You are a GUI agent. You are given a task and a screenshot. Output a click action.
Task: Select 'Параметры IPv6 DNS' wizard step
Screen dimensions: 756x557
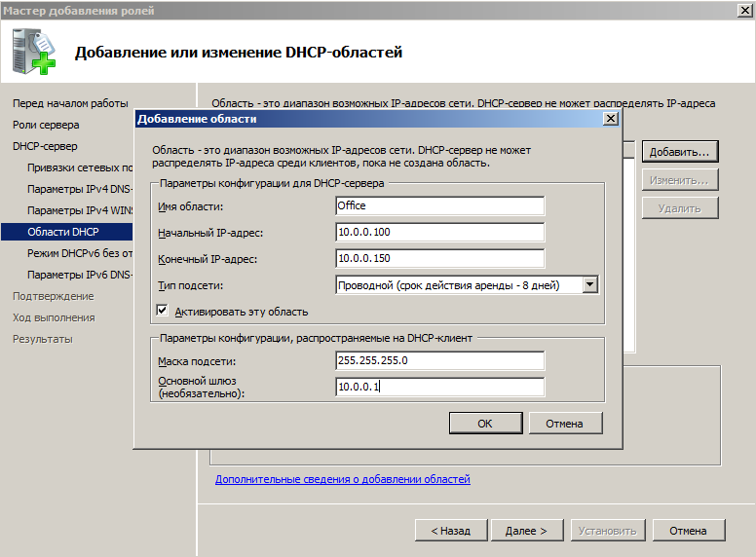click(x=80, y=275)
